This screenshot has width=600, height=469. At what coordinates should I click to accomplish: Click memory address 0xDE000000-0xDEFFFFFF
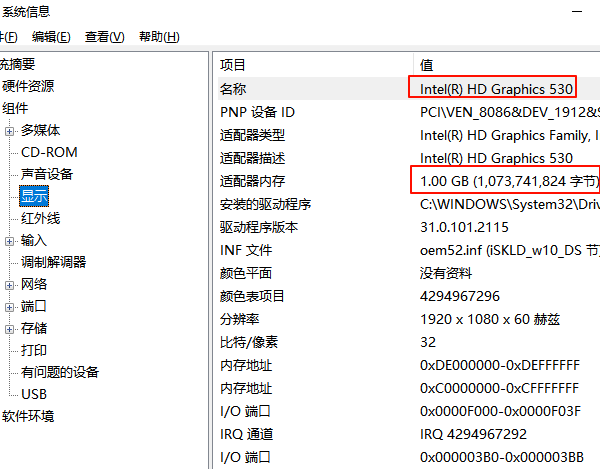(500, 365)
